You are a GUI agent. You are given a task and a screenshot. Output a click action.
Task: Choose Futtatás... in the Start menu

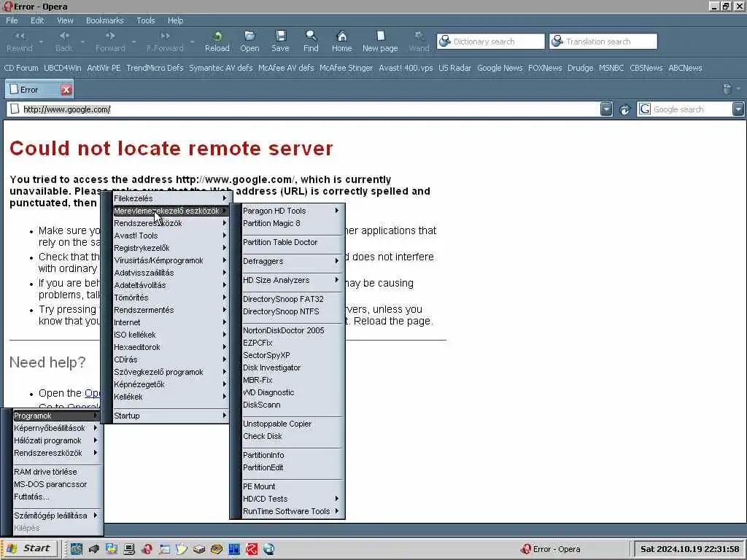[x=57, y=496]
